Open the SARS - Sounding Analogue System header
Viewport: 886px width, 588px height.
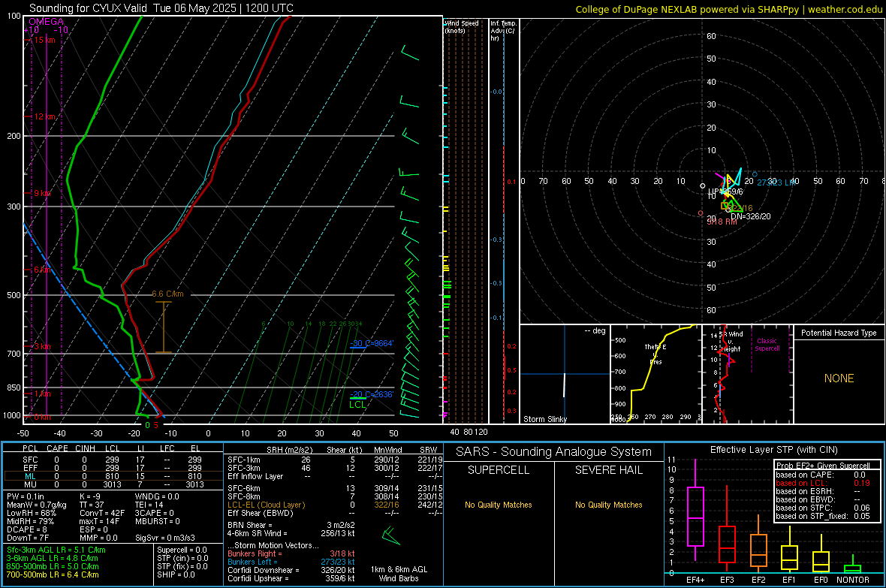553,452
